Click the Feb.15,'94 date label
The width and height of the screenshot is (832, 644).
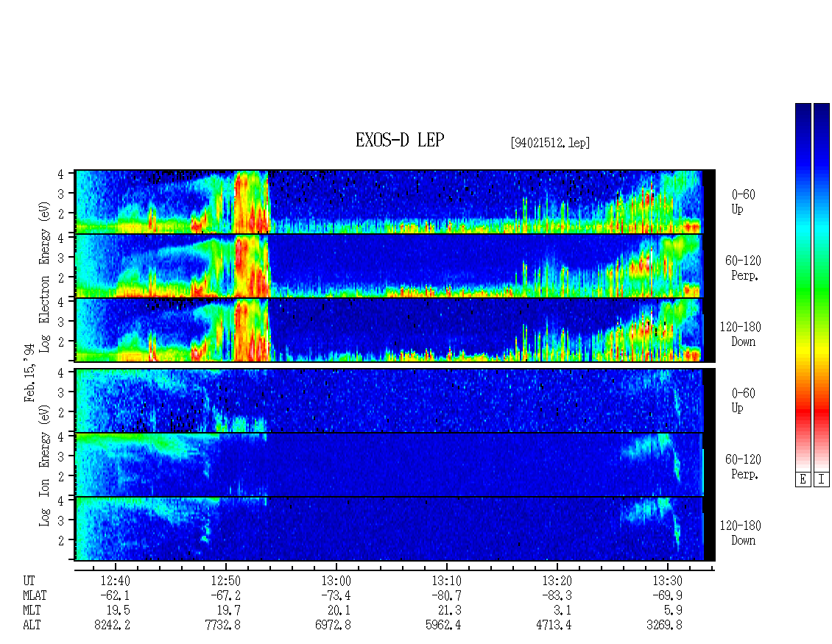[x=29, y=372]
